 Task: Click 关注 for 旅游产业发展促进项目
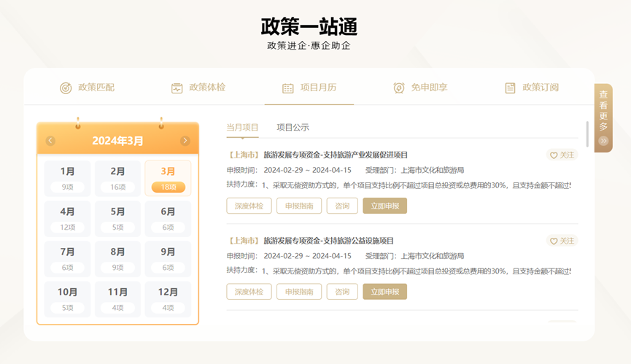(562, 155)
